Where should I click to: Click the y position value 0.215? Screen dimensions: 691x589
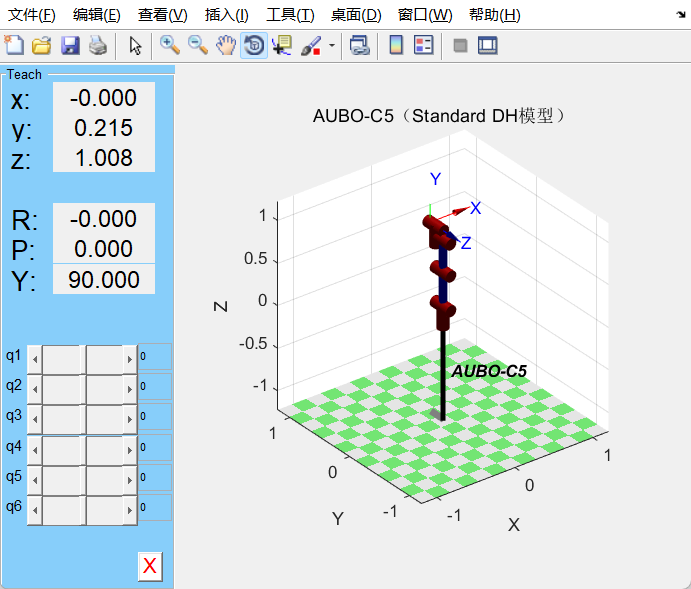tap(104, 128)
